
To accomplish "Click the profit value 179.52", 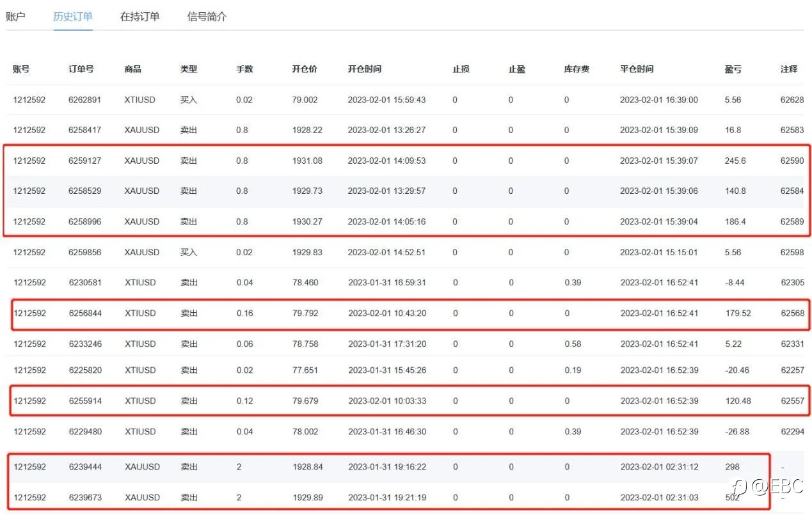I will 738,313.
